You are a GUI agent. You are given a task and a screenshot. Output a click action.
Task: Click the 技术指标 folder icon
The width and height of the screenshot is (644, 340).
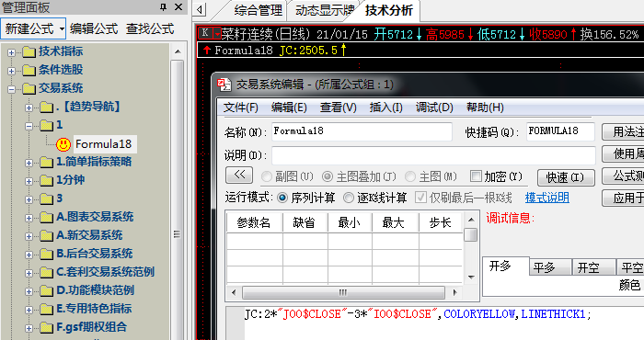tap(29, 51)
